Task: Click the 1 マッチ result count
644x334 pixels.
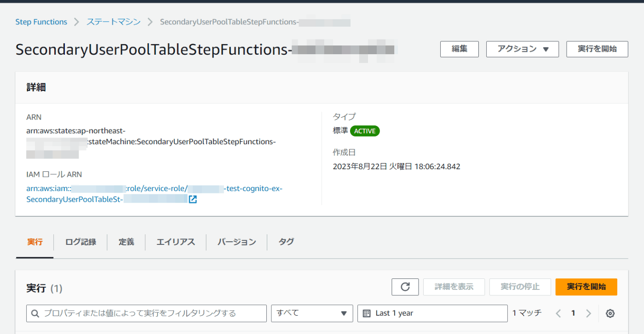Action: 527,313
